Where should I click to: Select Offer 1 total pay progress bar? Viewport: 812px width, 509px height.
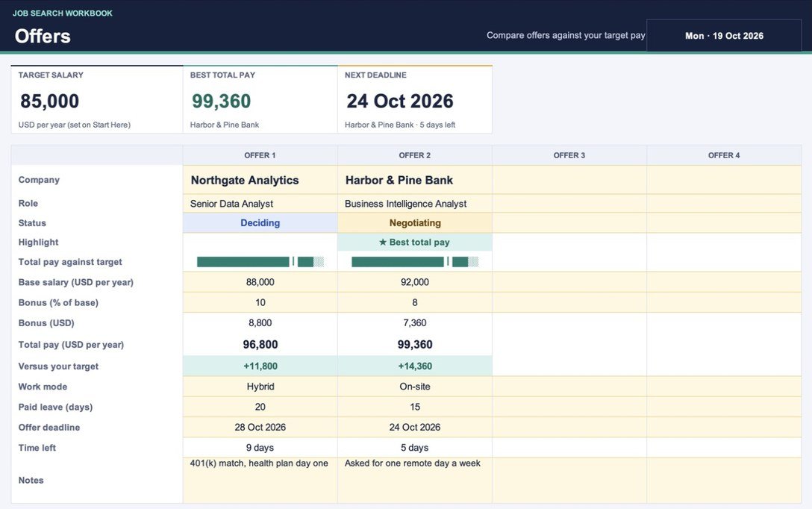pyautogui.click(x=260, y=261)
